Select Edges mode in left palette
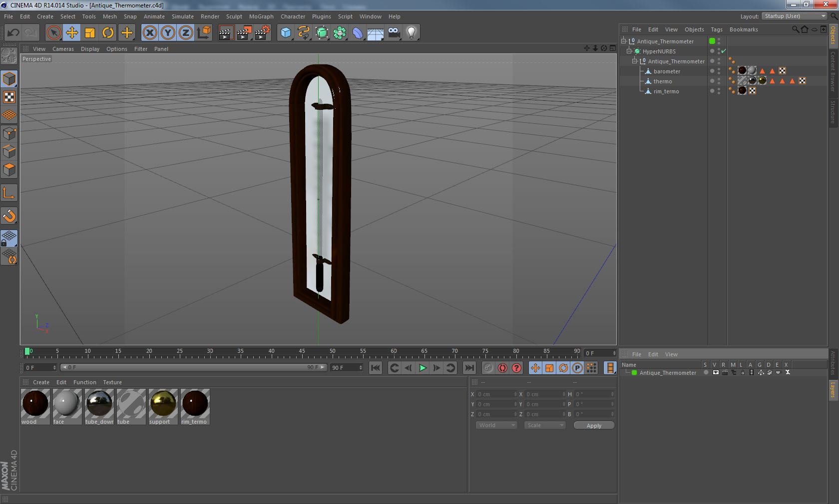The image size is (839, 504). [x=9, y=152]
